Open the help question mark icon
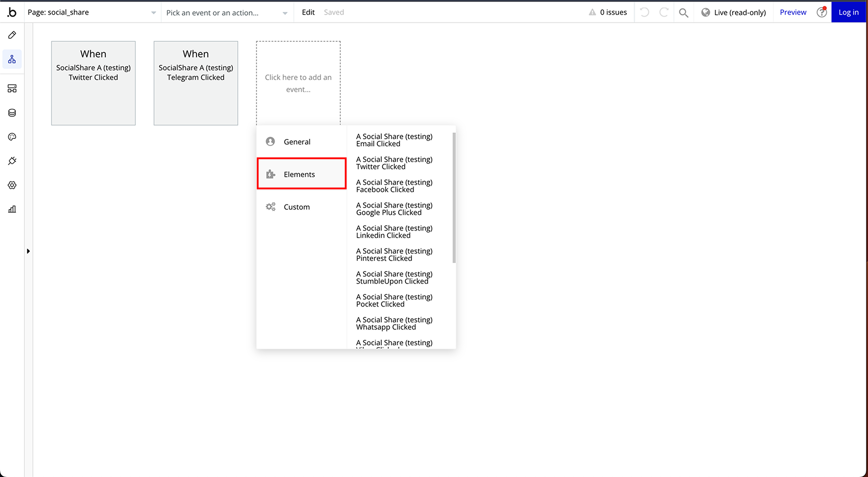 pyautogui.click(x=821, y=12)
